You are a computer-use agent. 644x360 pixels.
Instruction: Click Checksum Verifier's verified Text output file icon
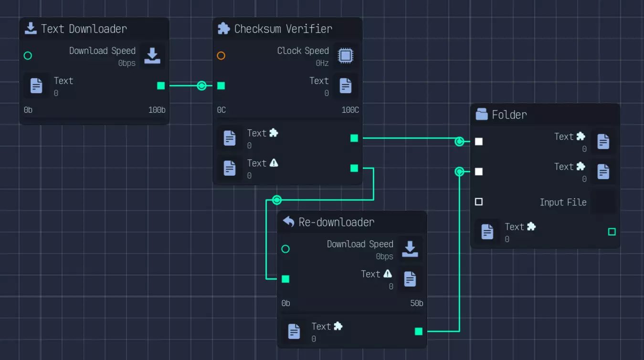click(x=230, y=138)
